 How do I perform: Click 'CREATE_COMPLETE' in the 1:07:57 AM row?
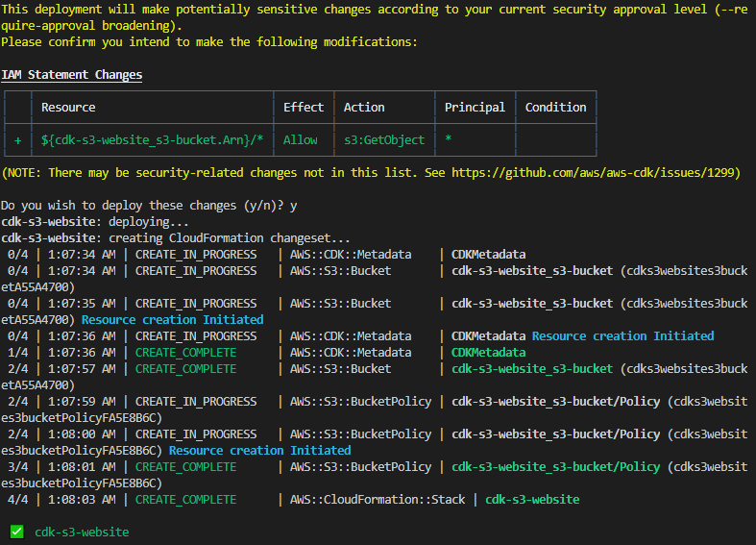coord(185,369)
